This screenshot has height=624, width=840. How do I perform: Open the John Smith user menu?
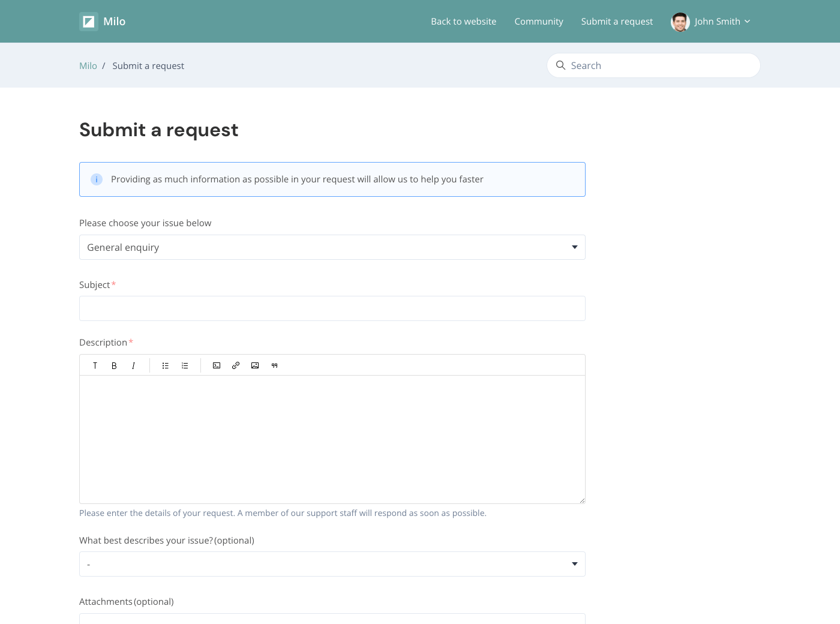[711, 22]
